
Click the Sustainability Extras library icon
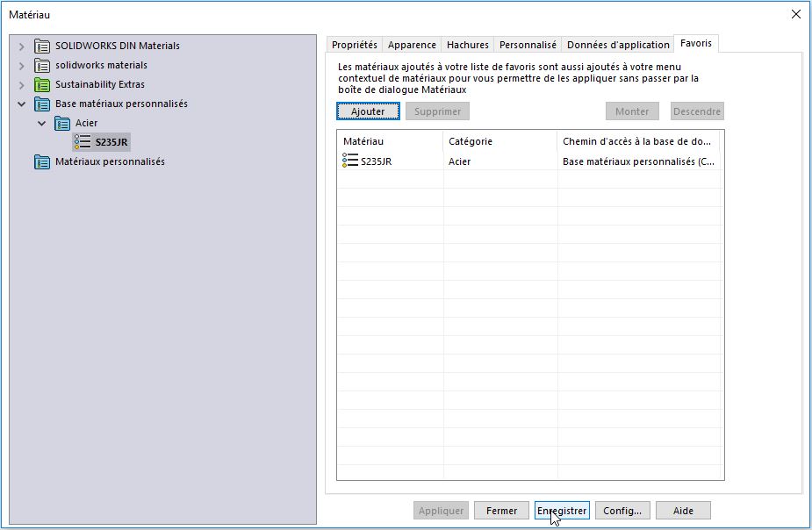(x=42, y=84)
